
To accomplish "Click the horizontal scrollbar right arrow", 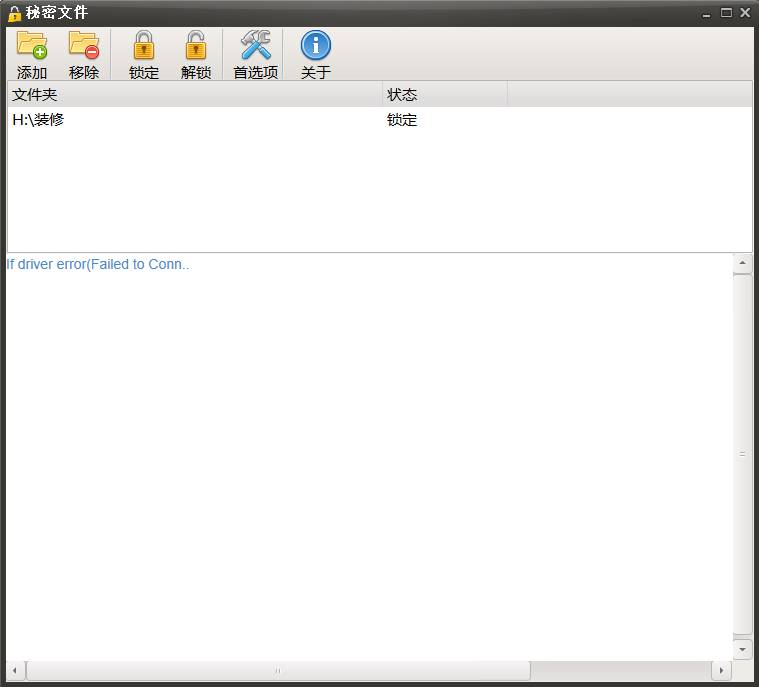I will [x=721, y=670].
